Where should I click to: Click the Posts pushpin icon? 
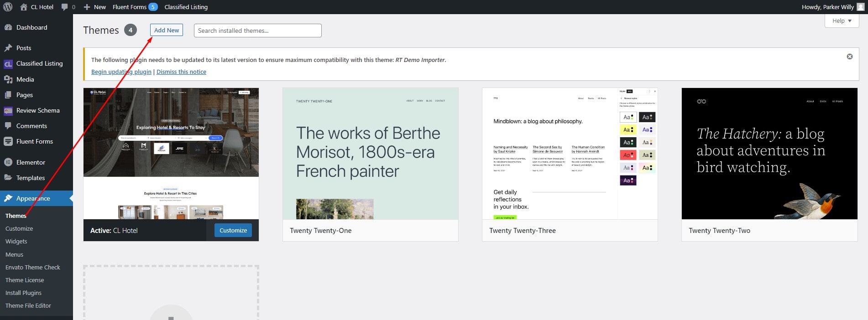click(8, 48)
